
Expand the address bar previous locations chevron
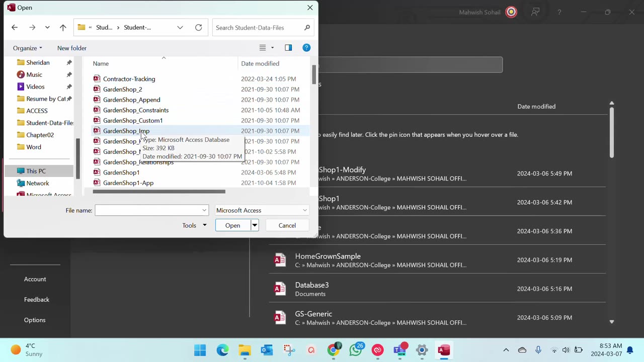coord(180,28)
